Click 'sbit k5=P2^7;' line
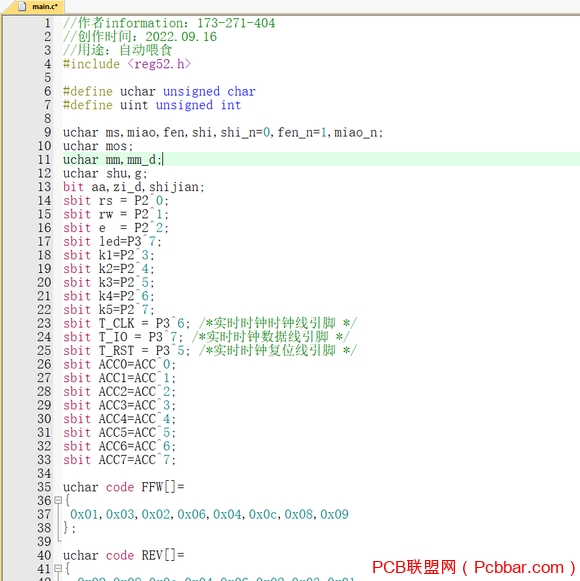 109,310
